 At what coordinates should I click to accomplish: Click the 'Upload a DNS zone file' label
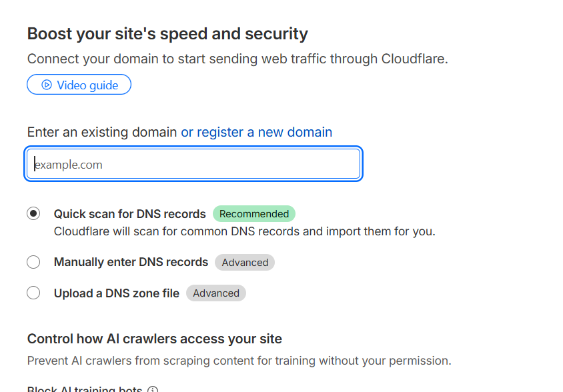coord(117,293)
